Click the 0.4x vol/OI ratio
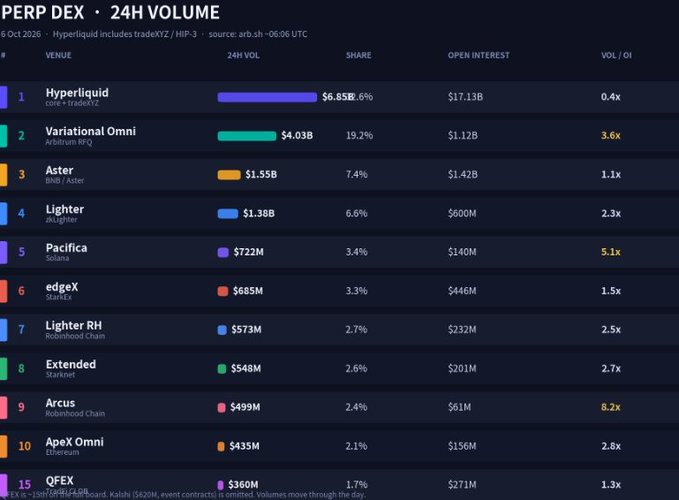This screenshot has height=500, width=679. [611, 97]
